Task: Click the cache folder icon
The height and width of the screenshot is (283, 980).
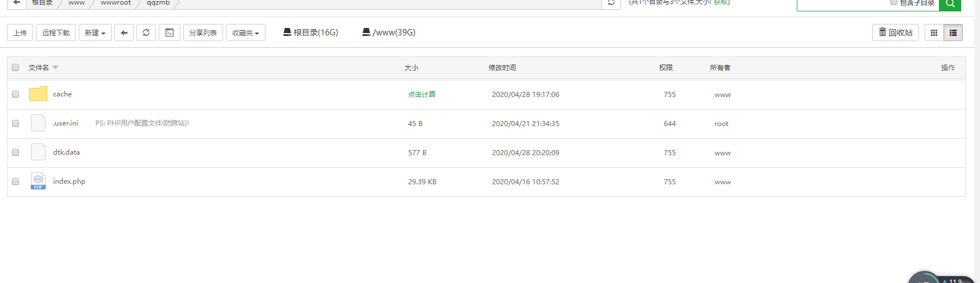Action: pos(38,94)
